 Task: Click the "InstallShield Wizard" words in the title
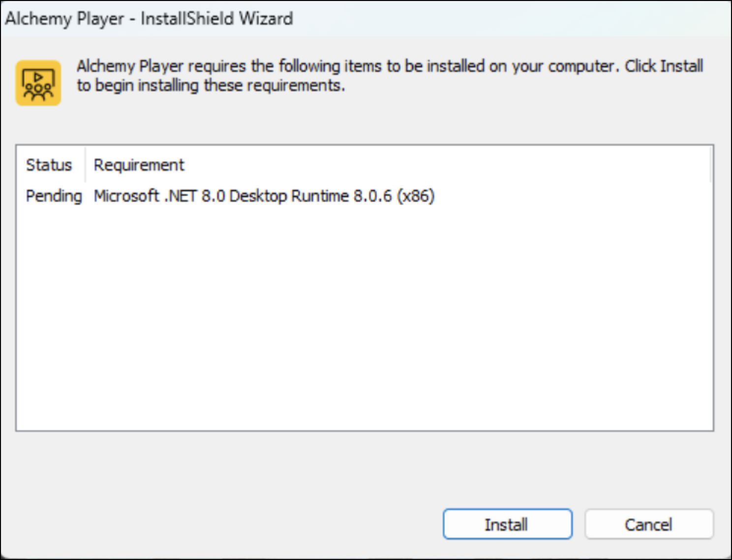[x=216, y=19]
